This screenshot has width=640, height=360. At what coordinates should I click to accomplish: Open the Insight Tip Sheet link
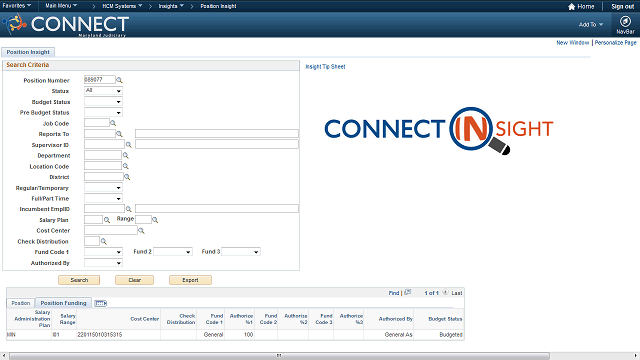(325, 67)
